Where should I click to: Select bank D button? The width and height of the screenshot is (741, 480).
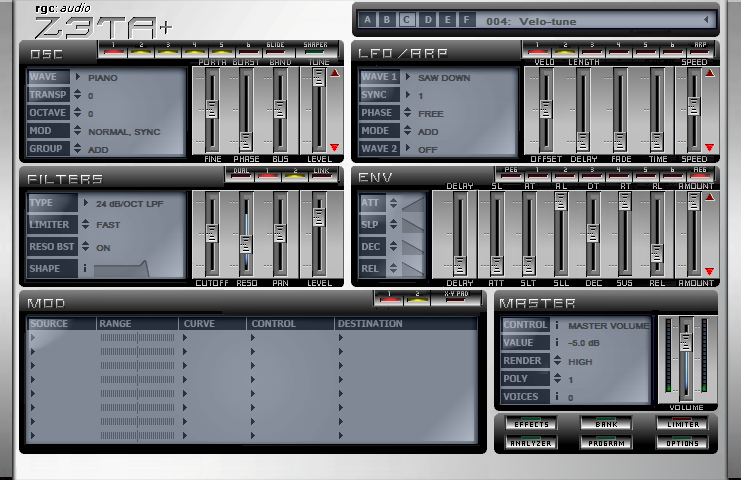428,20
